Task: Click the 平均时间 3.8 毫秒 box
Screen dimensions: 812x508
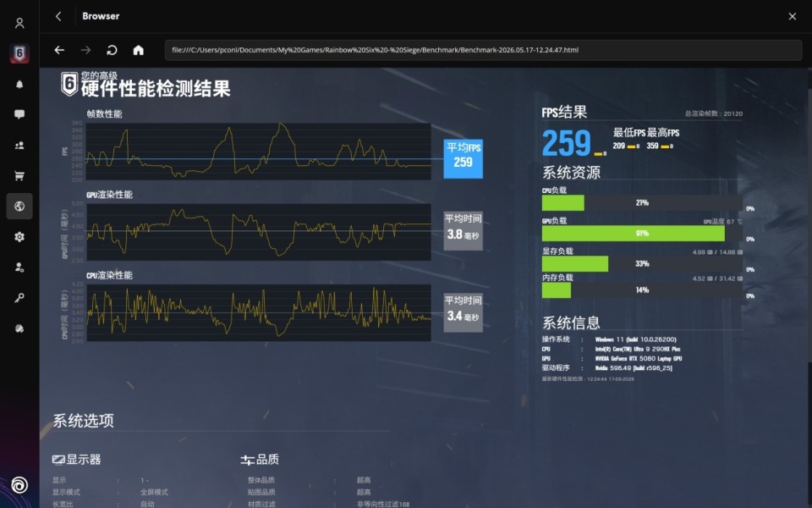Action: pos(463,230)
